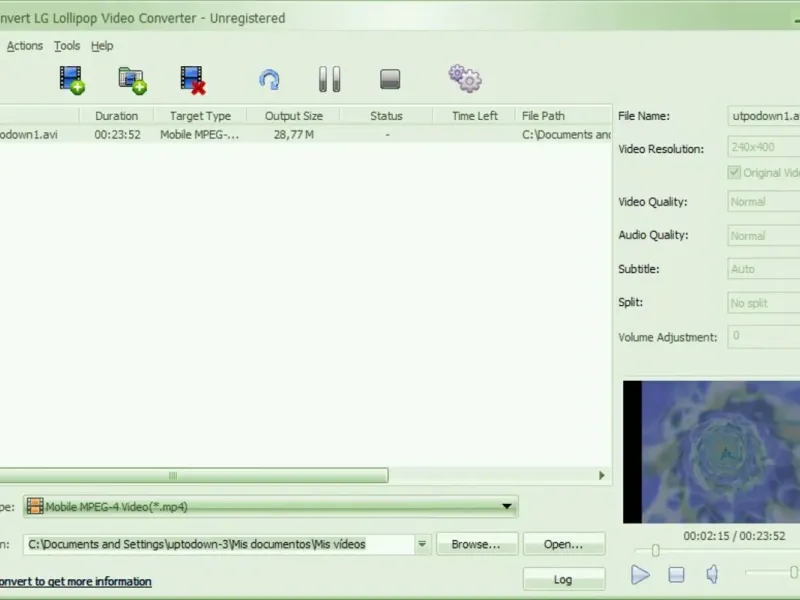Adjust the preview volume slider
The width and height of the screenshot is (800, 600).
point(793,572)
